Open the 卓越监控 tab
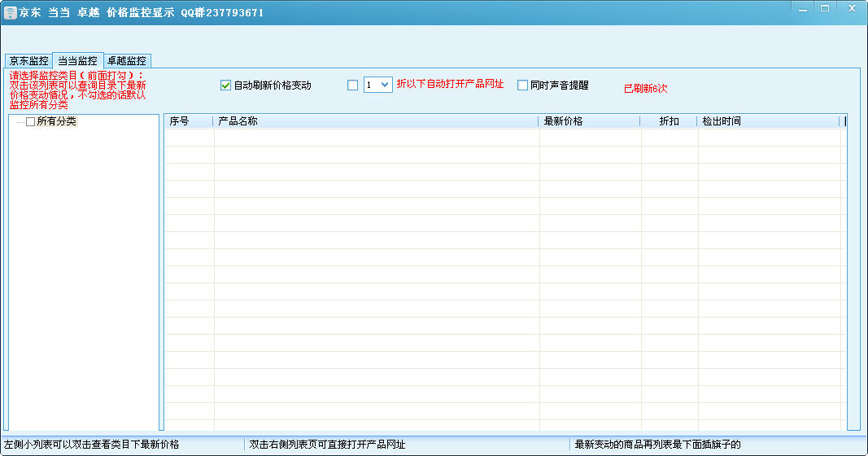This screenshot has height=456, width=868. [127, 61]
